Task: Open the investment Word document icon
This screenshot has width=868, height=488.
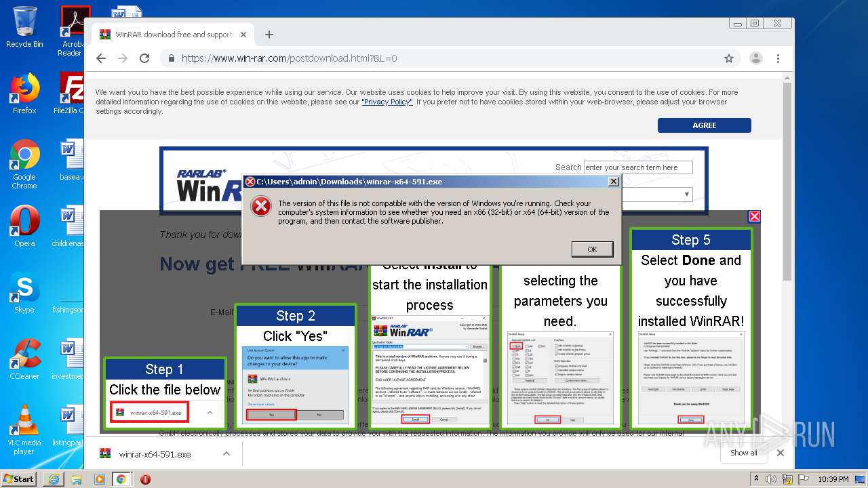Action: tap(68, 359)
